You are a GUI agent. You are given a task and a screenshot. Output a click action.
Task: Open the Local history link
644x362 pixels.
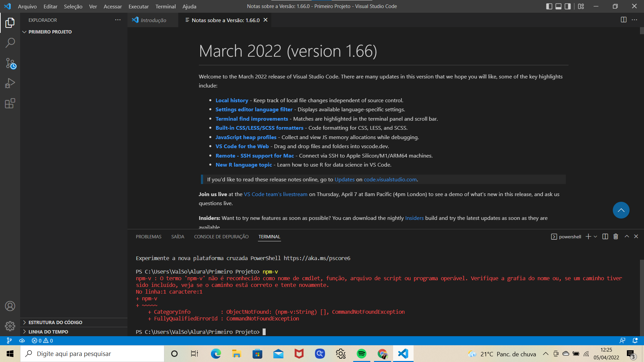tap(232, 100)
